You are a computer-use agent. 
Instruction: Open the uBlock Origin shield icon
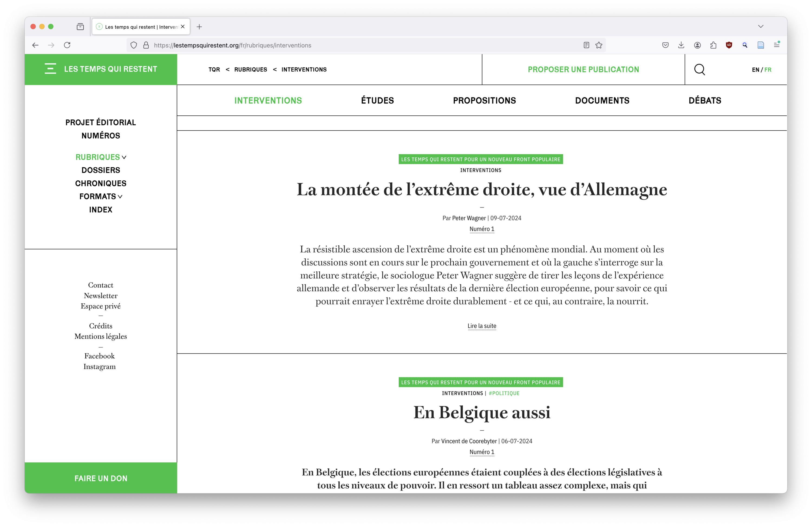point(729,45)
